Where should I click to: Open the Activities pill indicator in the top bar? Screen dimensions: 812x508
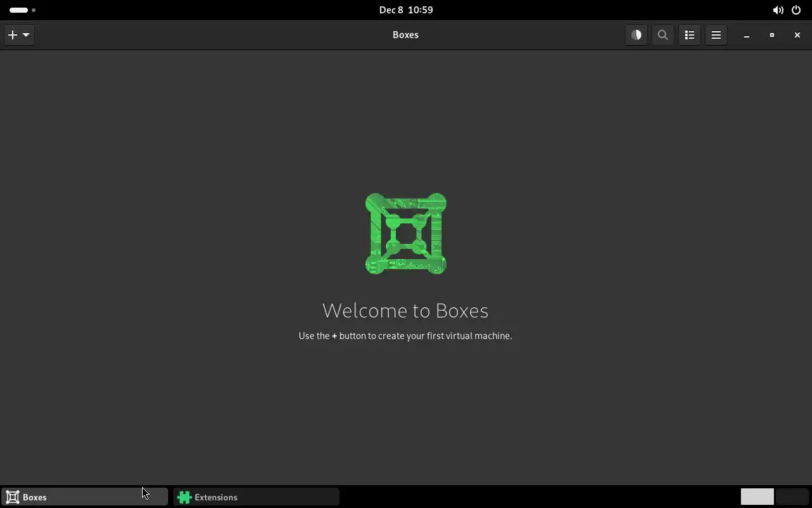click(22, 10)
